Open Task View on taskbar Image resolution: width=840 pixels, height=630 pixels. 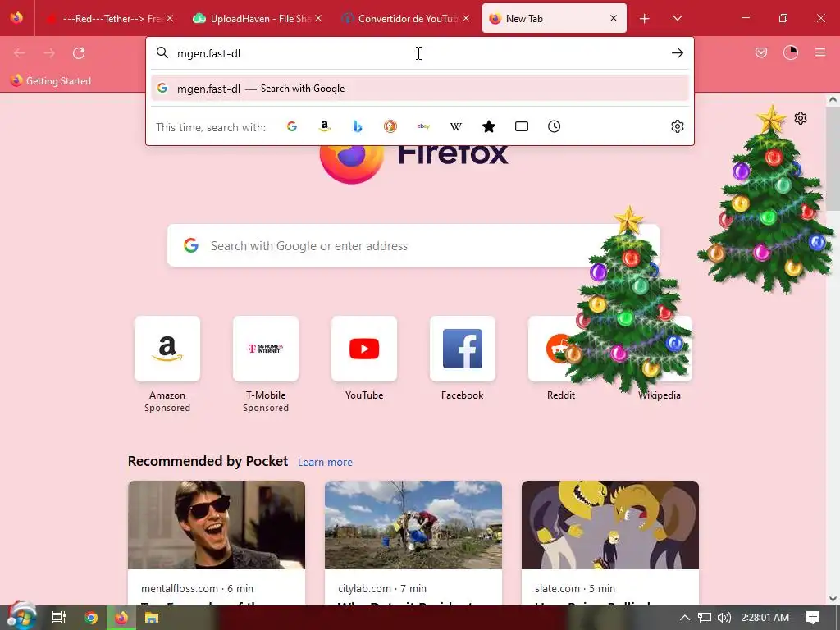[59, 618]
